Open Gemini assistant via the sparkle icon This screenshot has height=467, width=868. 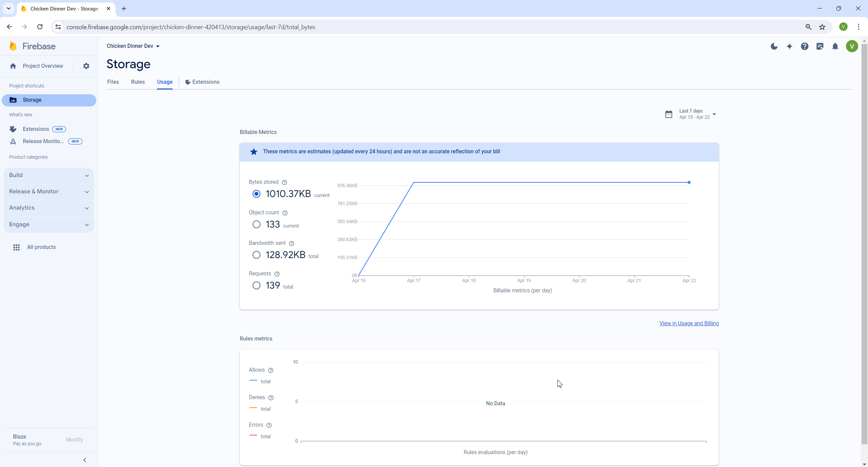(789, 46)
